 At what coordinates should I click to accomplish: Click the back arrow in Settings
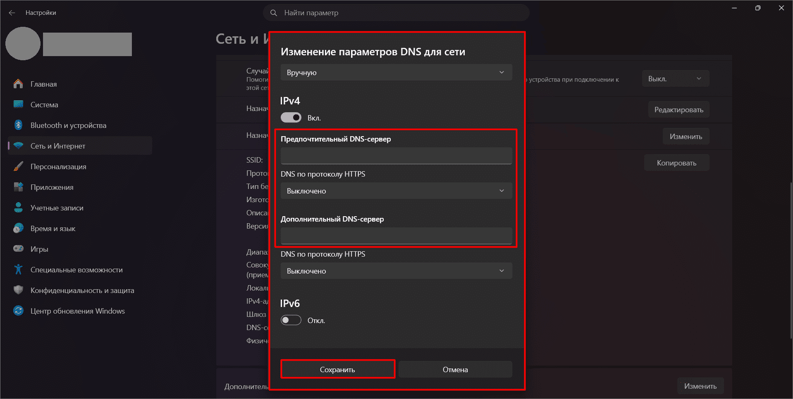(x=12, y=13)
